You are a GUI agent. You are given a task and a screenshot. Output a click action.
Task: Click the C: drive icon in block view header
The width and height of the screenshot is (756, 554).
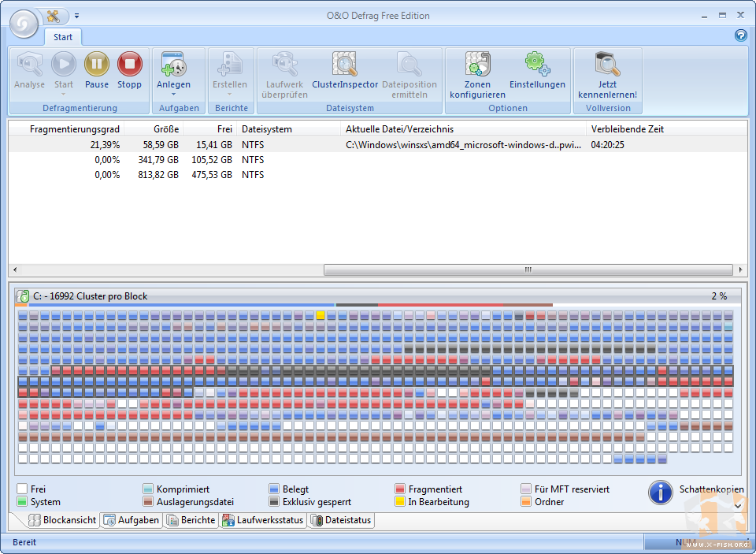pyautogui.click(x=22, y=296)
